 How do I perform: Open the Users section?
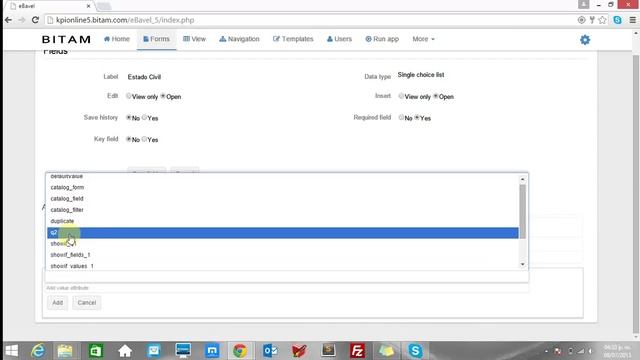coord(339,39)
